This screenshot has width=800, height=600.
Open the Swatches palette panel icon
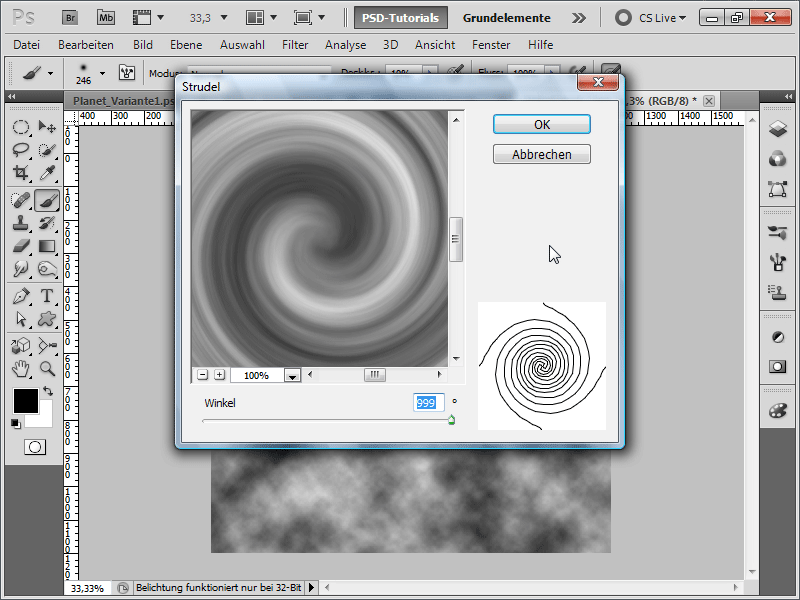pos(778,411)
